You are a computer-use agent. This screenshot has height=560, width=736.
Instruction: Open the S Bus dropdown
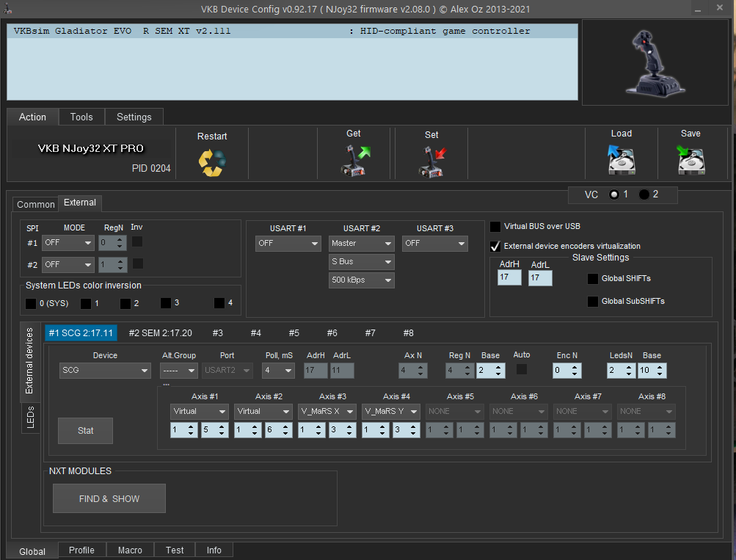pyautogui.click(x=362, y=262)
